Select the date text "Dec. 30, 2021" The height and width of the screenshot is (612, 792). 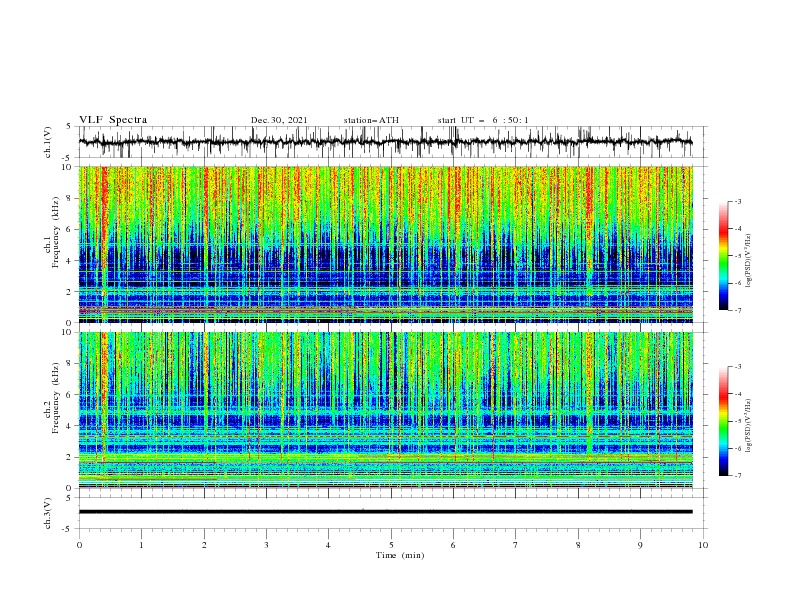[279, 120]
